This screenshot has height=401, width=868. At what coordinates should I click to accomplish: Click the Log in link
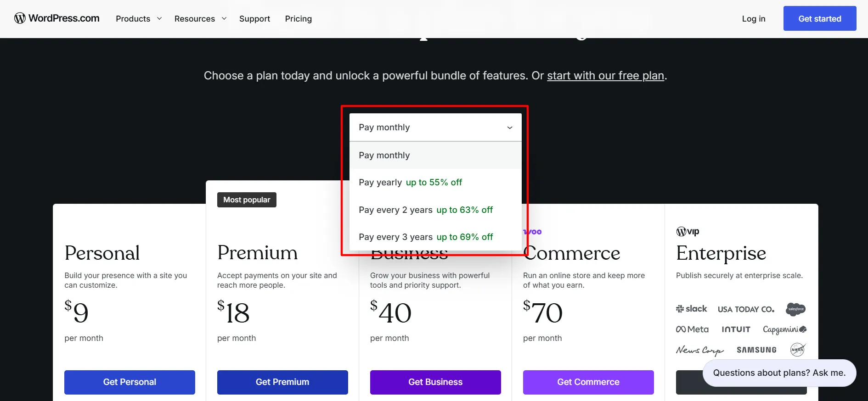pyautogui.click(x=754, y=19)
